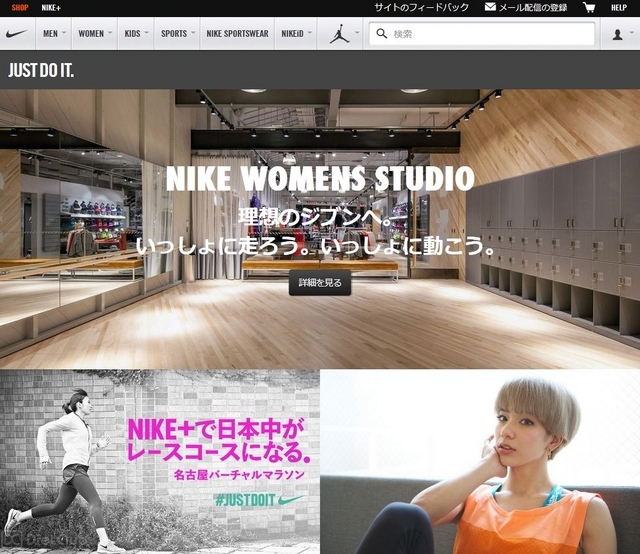Click the HELP link
640x554 pixels.
click(619, 7)
